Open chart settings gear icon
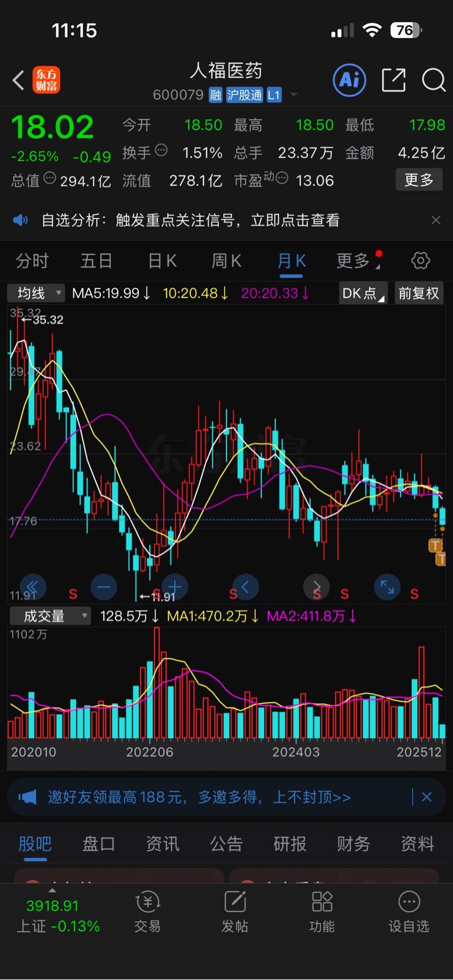 coord(421,260)
